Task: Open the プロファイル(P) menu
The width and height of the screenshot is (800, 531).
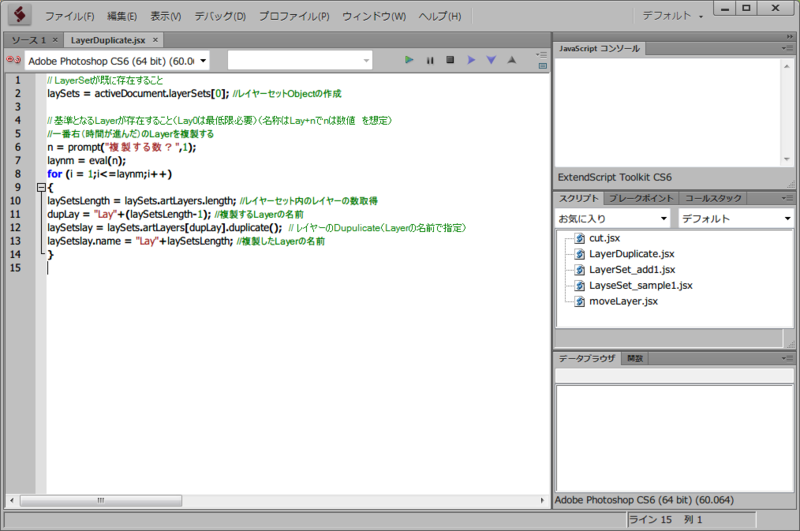Action: tap(294, 16)
